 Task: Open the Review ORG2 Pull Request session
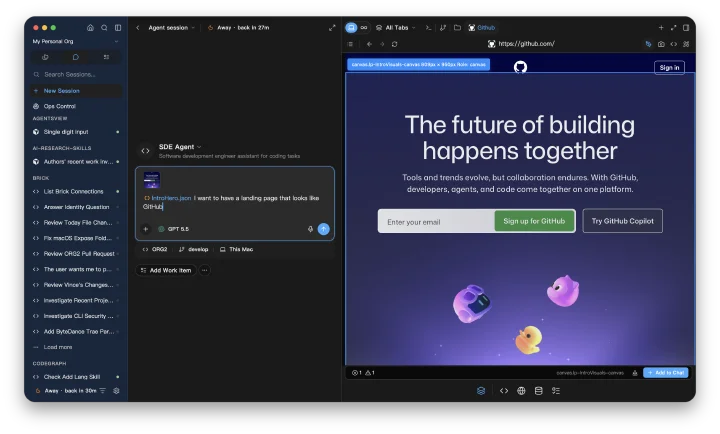[x=76, y=254]
